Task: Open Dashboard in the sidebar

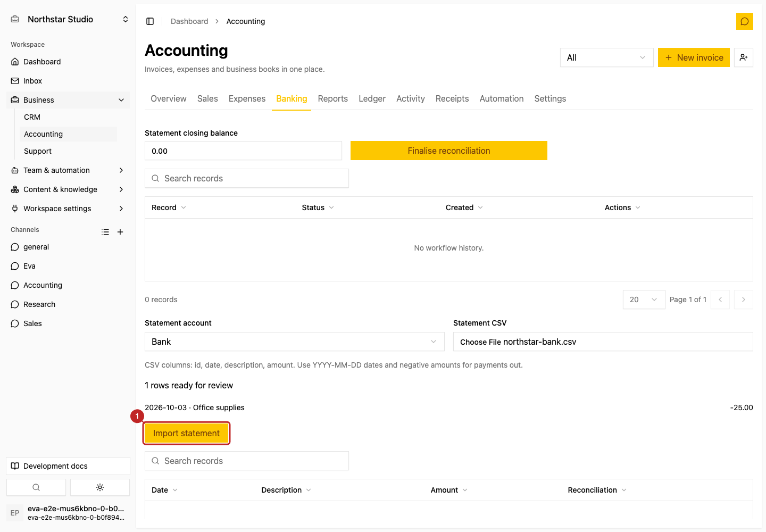Action: pyautogui.click(x=68, y=62)
